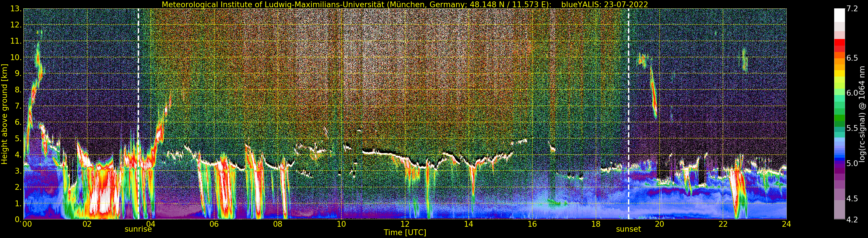The height and width of the screenshot is (238, 868).
Task: Click the '22' tick on the time axis
Action: coord(723,224)
